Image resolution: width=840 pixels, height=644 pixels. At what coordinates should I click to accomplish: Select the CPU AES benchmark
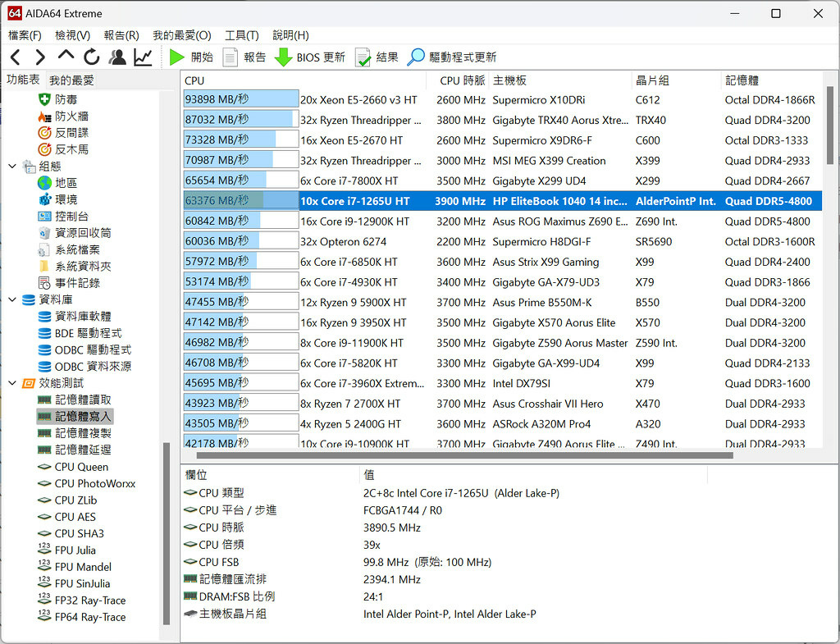pos(67,517)
